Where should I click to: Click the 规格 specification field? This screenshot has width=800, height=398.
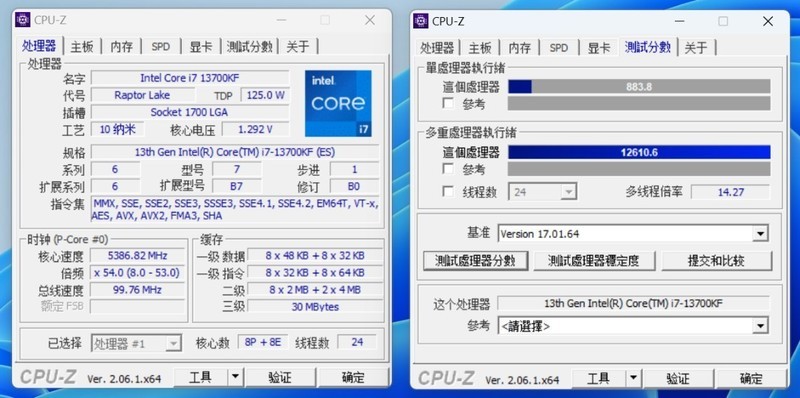click(x=235, y=152)
